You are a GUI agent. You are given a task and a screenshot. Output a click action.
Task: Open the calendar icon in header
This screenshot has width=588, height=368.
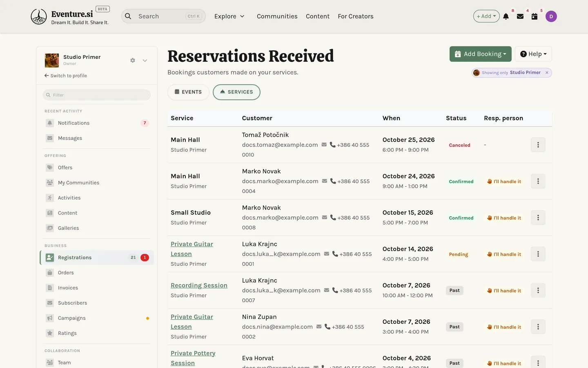pos(535,16)
